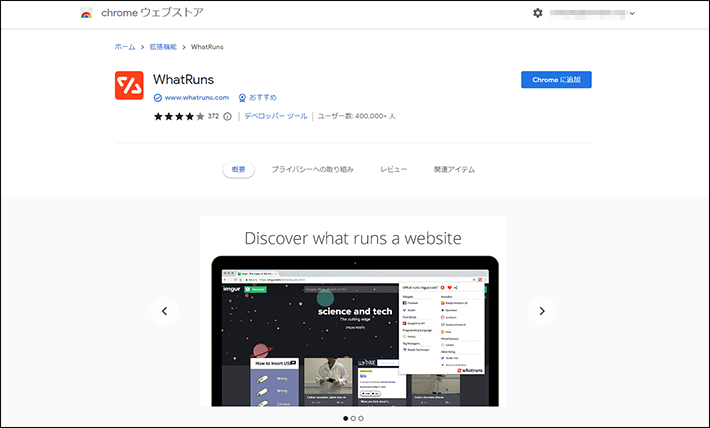Click the verified publisher checkmark badge
This screenshot has width=710, height=428.
point(158,98)
